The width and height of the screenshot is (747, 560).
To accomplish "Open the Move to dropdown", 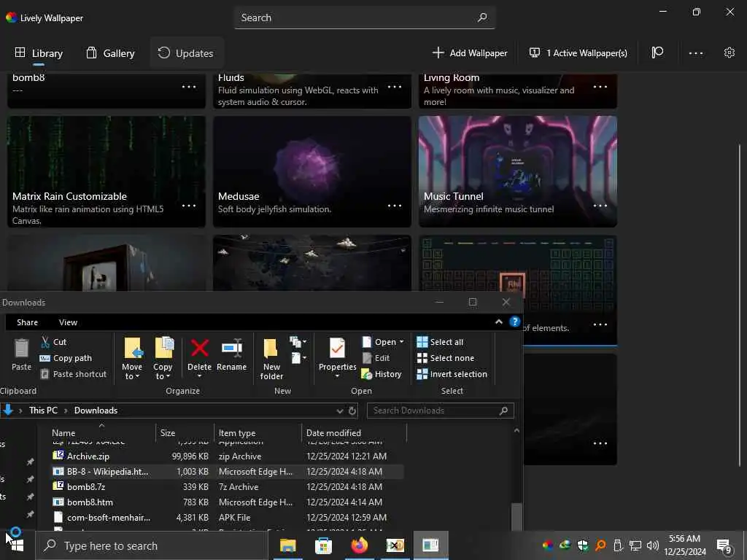I will [132, 358].
